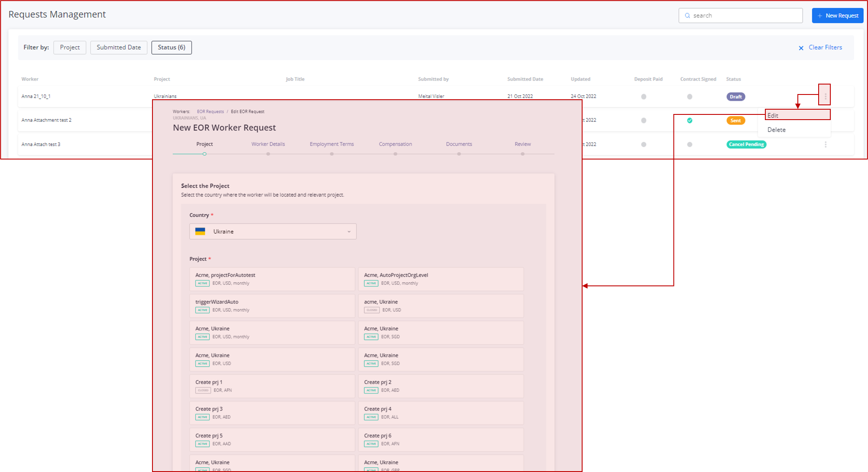The image size is (868, 472).
Task: Click the search magnifier icon
Action: [687, 15]
